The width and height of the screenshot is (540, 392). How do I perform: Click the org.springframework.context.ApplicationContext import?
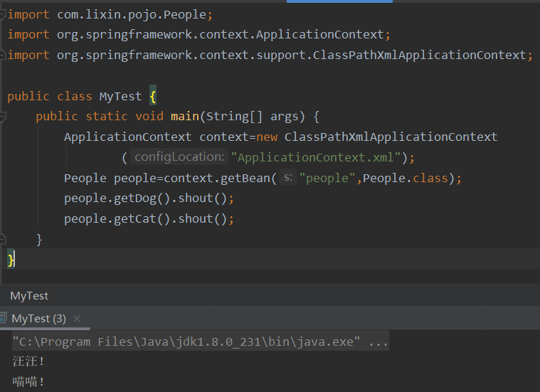point(221,34)
